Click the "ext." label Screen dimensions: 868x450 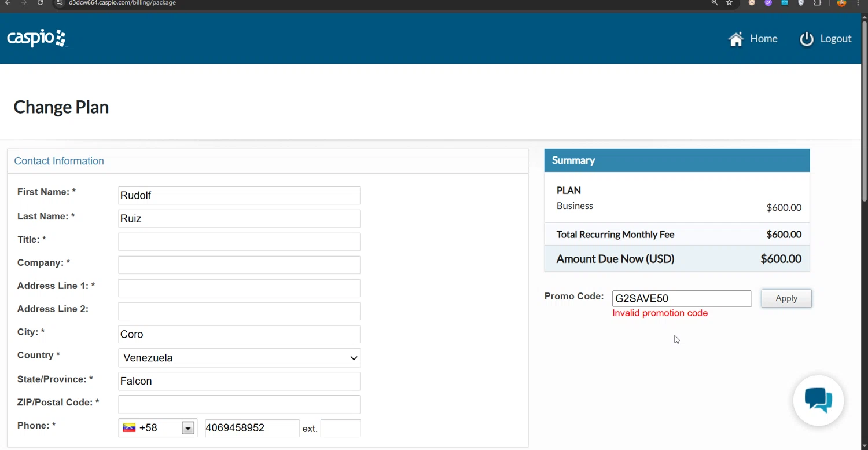pyautogui.click(x=310, y=429)
